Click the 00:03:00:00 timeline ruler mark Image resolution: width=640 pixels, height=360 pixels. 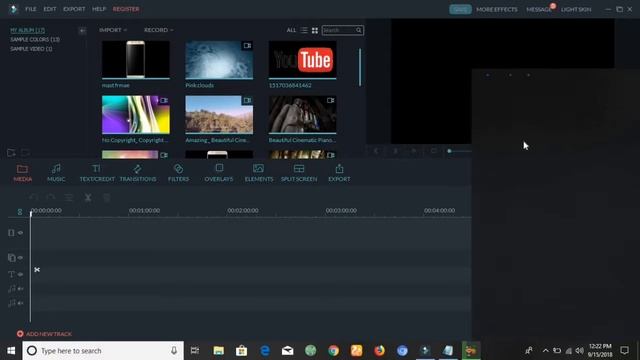(341, 211)
